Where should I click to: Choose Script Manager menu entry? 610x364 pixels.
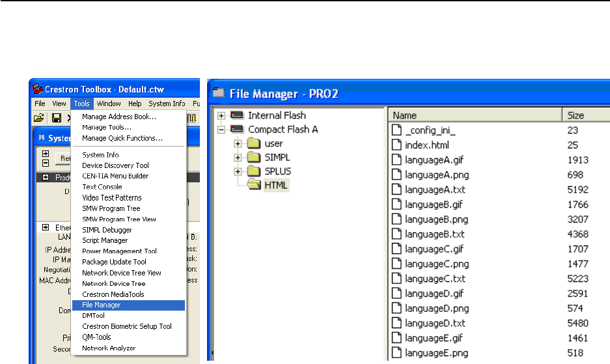(x=105, y=240)
